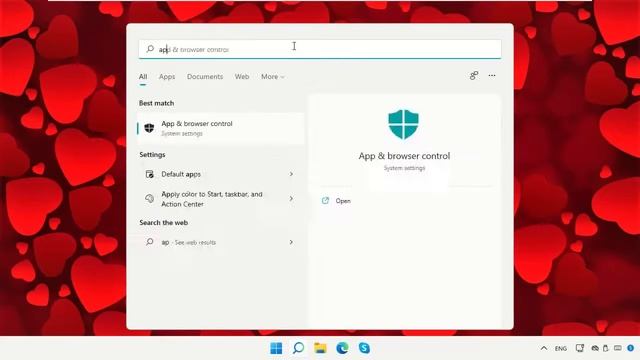Click the touch keyboard tray icon
The height and width of the screenshot is (360, 640).
click(618, 348)
